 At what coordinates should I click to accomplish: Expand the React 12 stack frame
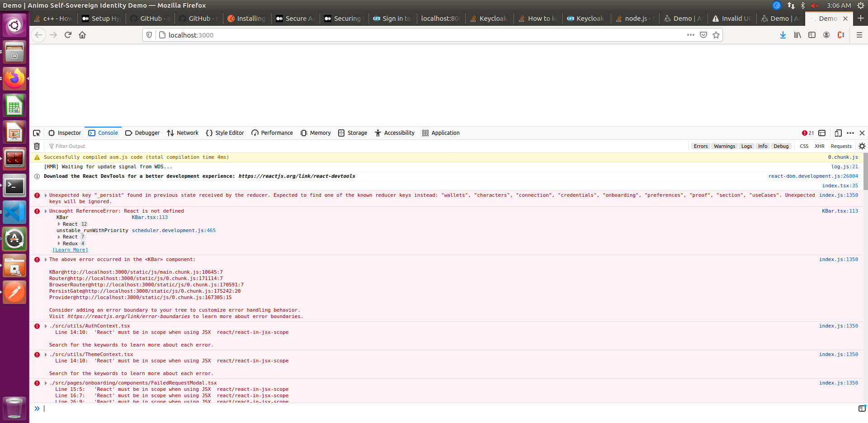(59, 224)
